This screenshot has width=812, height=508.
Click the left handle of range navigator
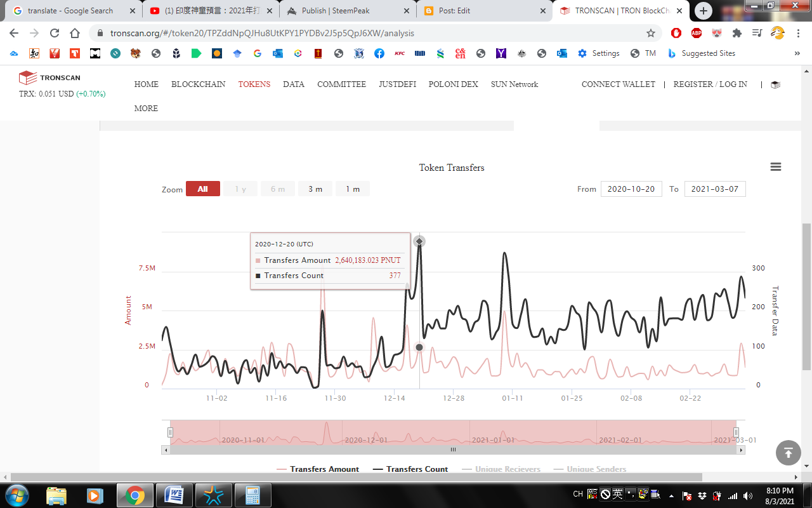click(x=170, y=432)
